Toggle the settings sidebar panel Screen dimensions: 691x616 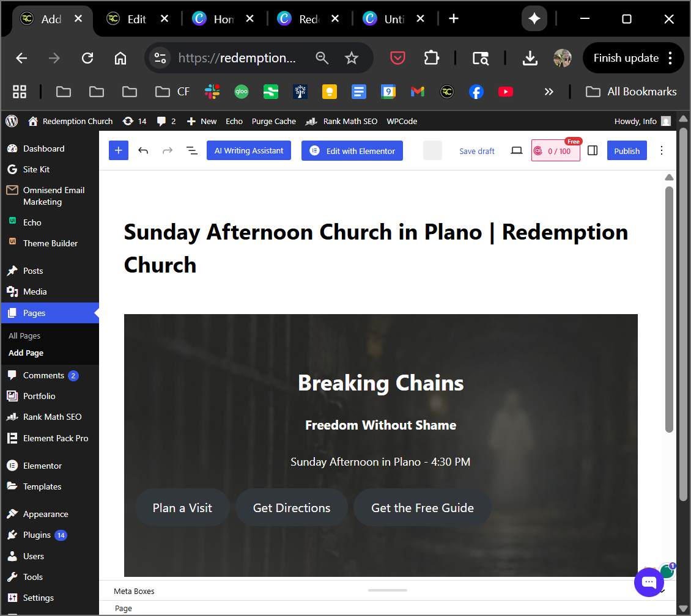[x=592, y=151]
